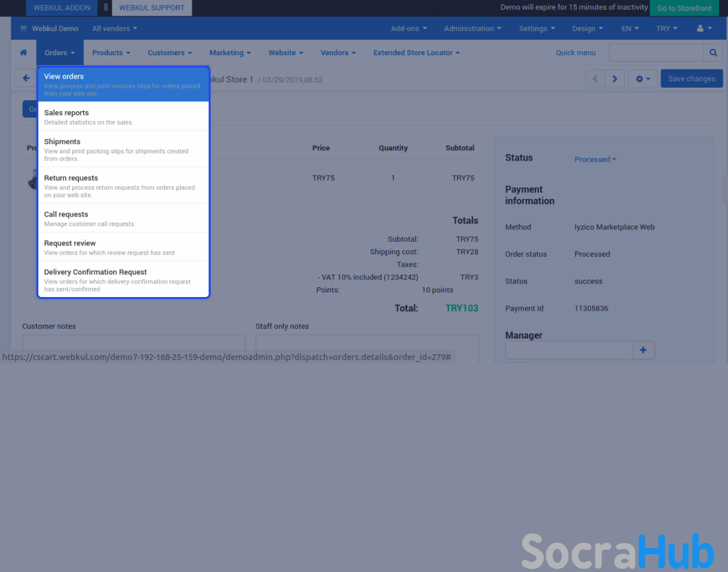Open the gear tools dropdown

643,79
